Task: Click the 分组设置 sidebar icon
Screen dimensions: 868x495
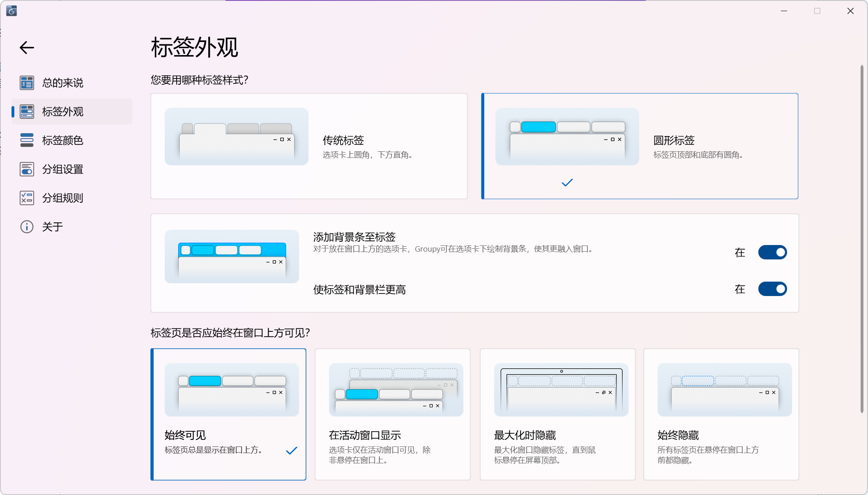Action: click(x=27, y=169)
